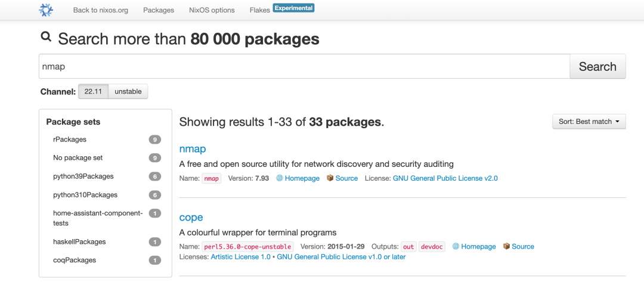Screen dimensions: 644x282
Task: Click the cope description about terminal programs
Action: point(258,233)
